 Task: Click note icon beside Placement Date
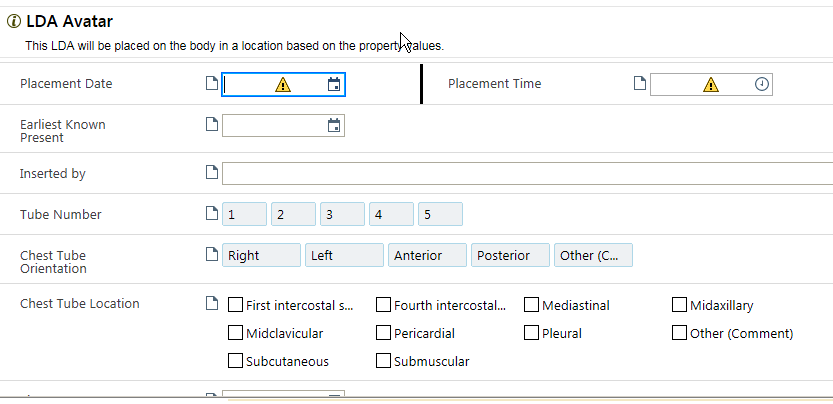[212, 83]
